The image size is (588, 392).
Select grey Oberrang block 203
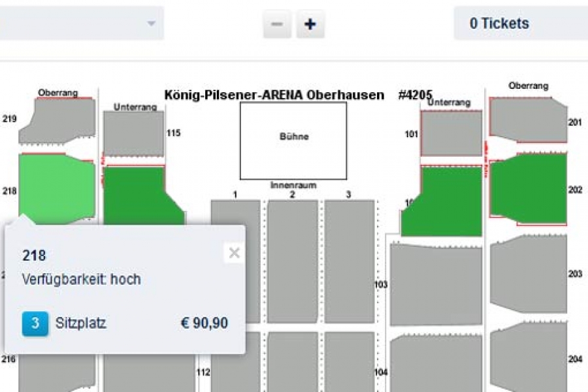[528, 274]
